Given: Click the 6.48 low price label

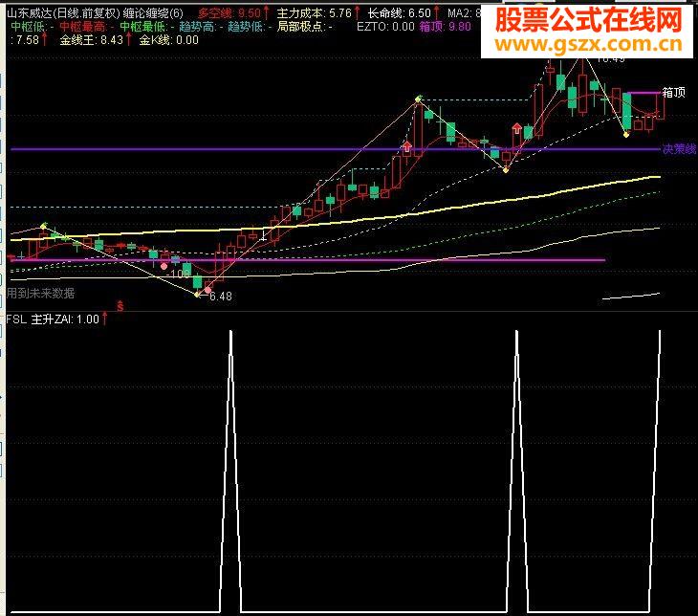Looking at the screenshot, I should [220, 297].
